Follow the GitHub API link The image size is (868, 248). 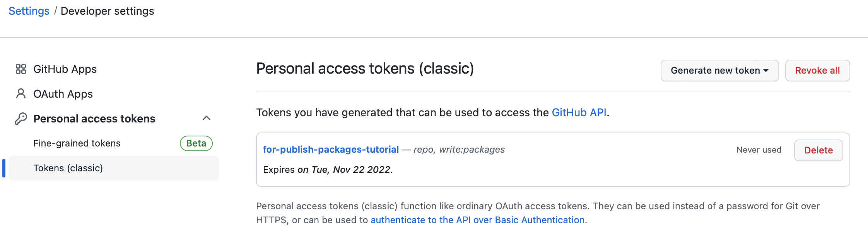click(x=579, y=112)
